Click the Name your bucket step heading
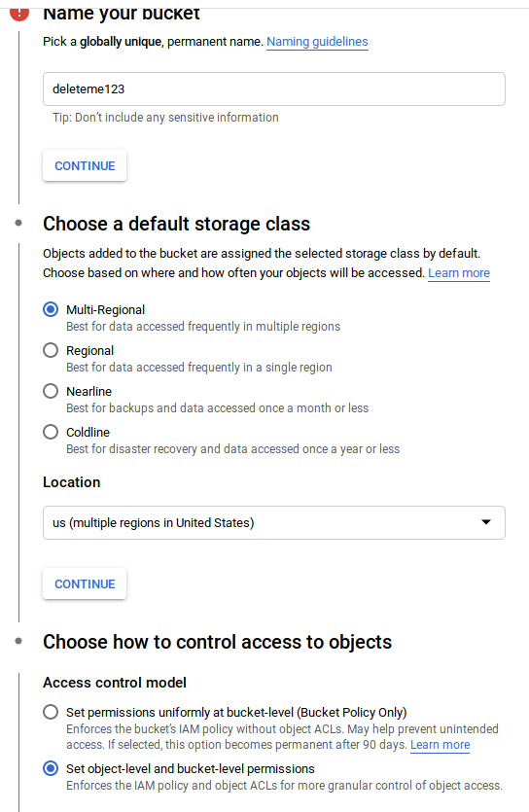The width and height of the screenshot is (529, 812). click(122, 14)
